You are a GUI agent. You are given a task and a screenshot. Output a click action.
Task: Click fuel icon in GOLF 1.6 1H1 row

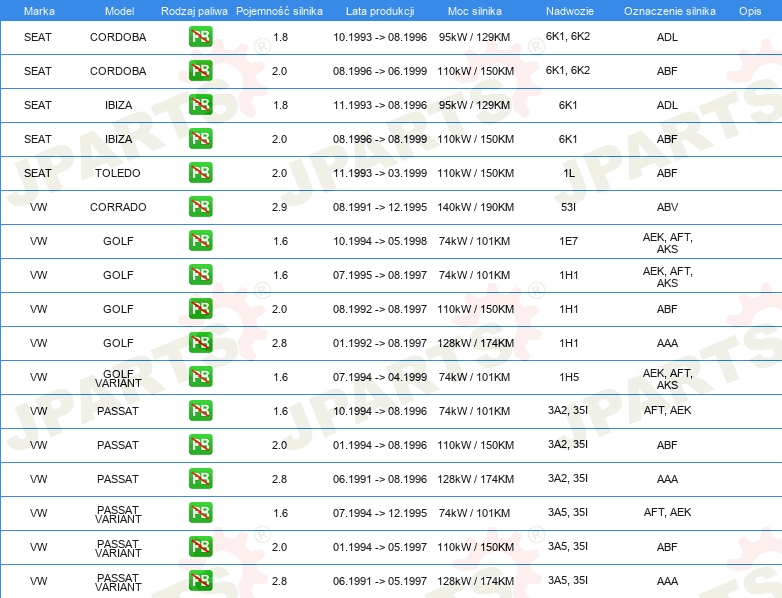[200, 274]
